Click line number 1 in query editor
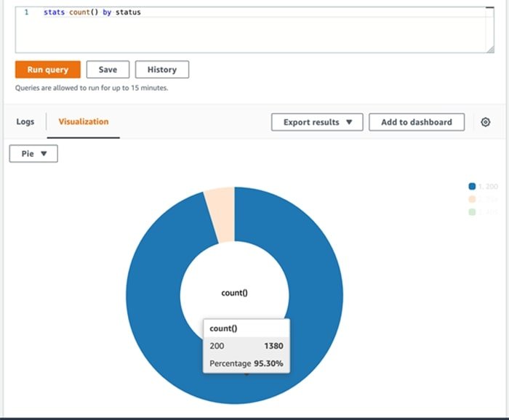Viewport: 509px width, 420px height. pyautogui.click(x=26, y=12)
